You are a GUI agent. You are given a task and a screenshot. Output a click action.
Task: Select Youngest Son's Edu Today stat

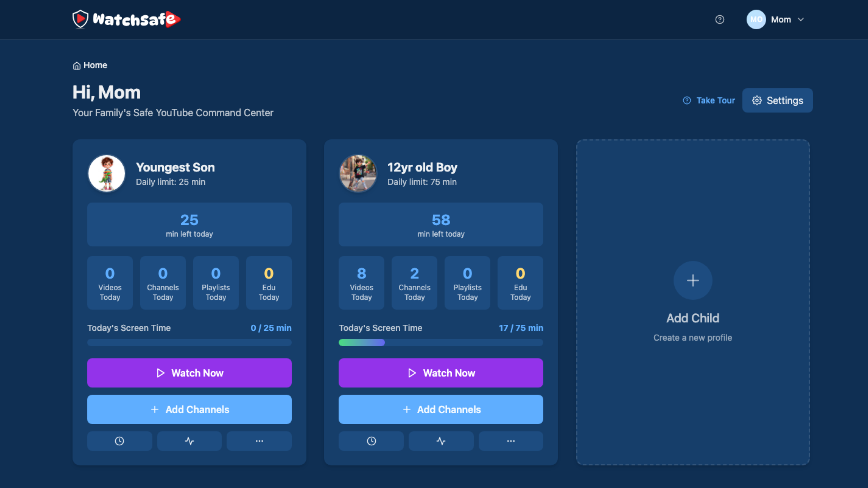(x=269, y=283)
